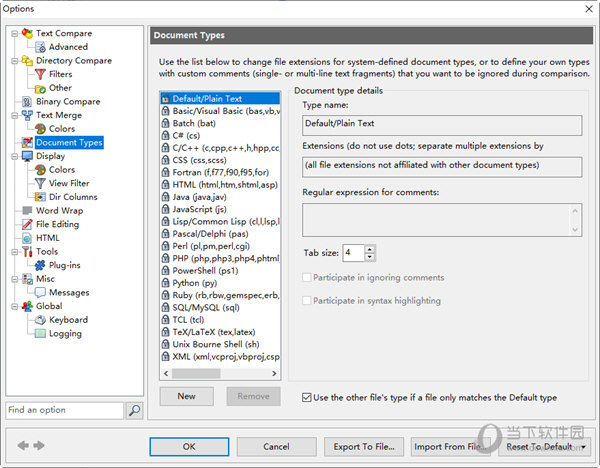The image size is (600, 468).
Task: Select Python (py) document type
Action: 220,283
